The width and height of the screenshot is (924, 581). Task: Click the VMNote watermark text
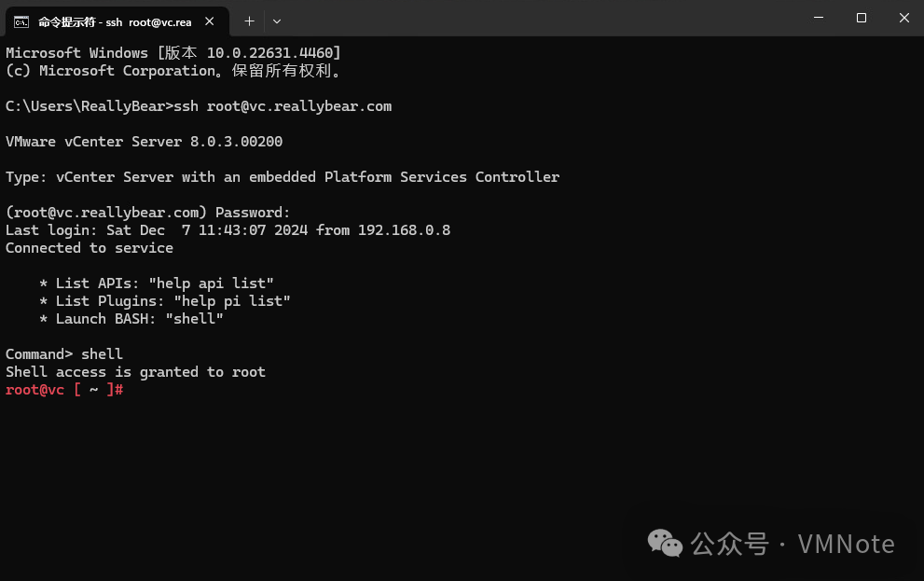(x=847, y=544)
